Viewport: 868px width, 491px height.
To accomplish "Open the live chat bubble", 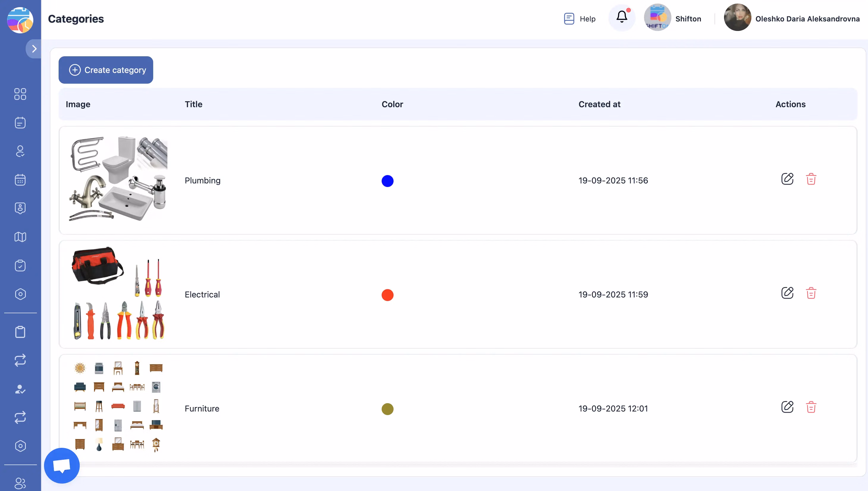I will 62,466.
